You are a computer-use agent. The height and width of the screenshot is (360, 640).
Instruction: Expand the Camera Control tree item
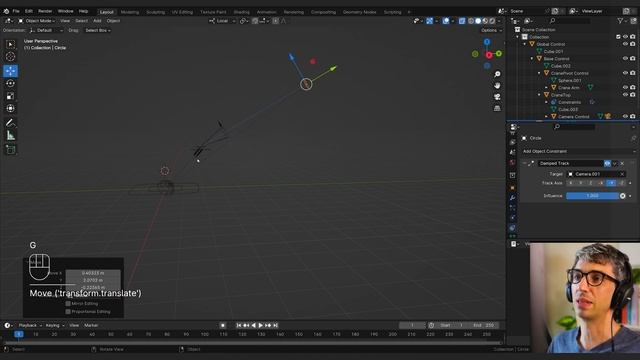click(547, 116)
